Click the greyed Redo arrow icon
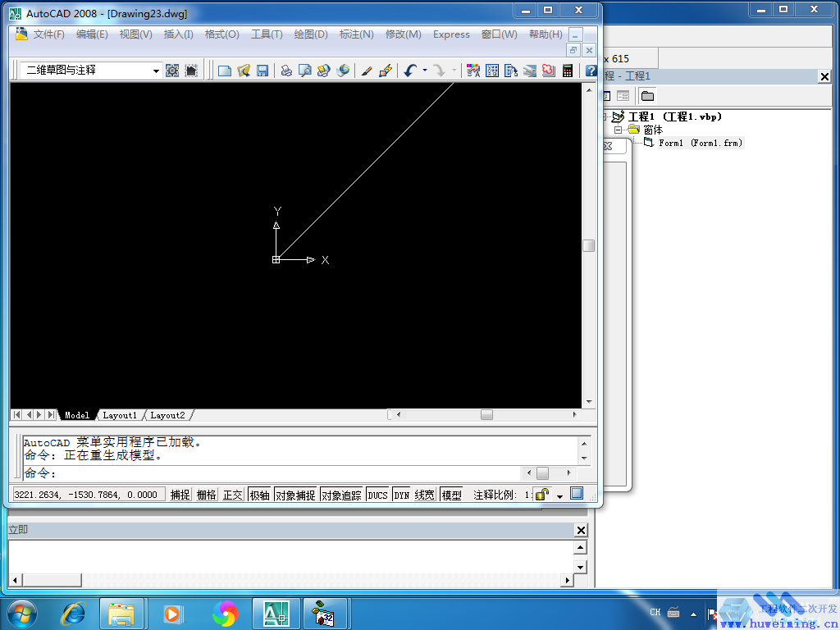 [439, 71]
